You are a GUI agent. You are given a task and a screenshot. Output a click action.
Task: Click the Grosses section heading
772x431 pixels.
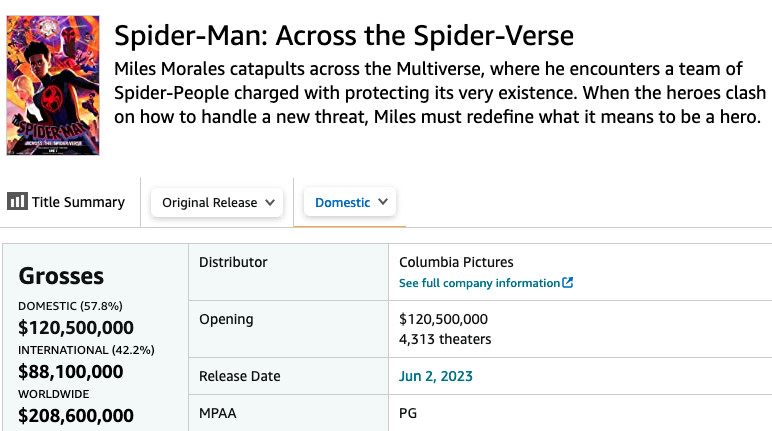(61, 276)
